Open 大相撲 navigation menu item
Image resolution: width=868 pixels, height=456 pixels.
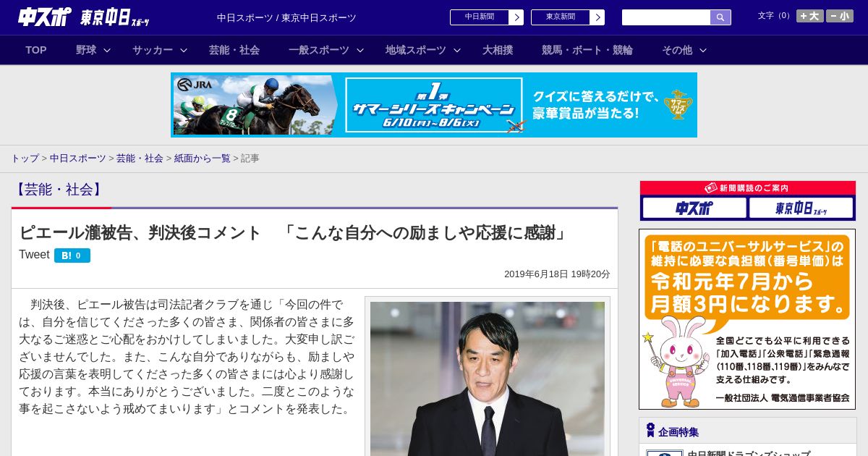click(498, 50)
